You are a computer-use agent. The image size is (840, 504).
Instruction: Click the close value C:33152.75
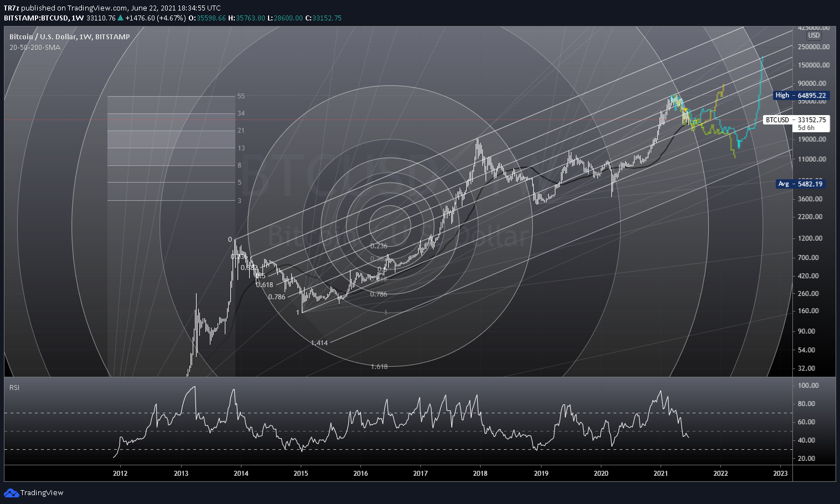tap(323, 18)
